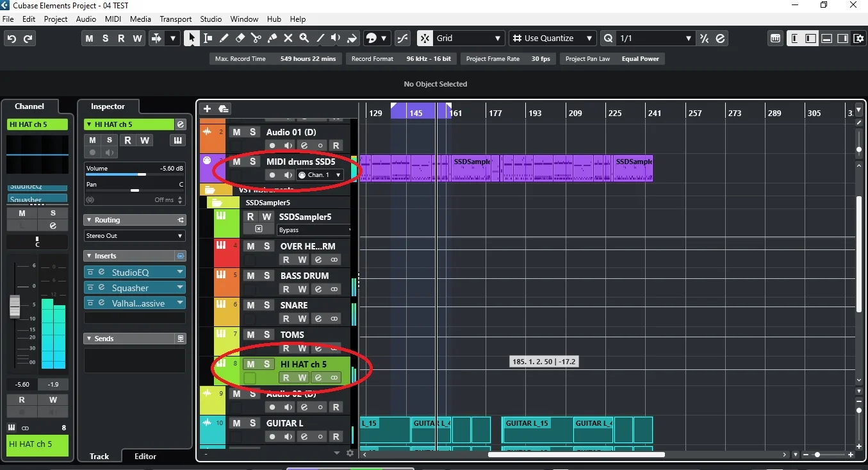Mute the SNARE track
868x470 pixels.
pyautogui.click(x=250, y=305)
